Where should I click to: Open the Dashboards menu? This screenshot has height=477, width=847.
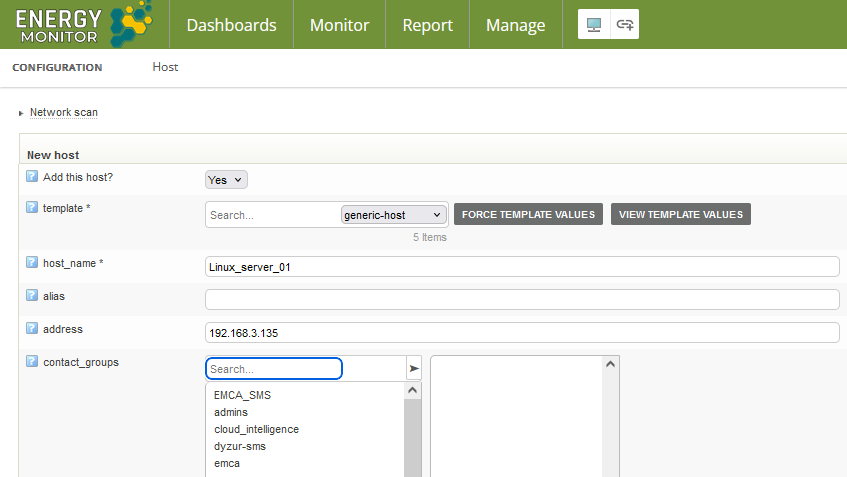(231, 25)
